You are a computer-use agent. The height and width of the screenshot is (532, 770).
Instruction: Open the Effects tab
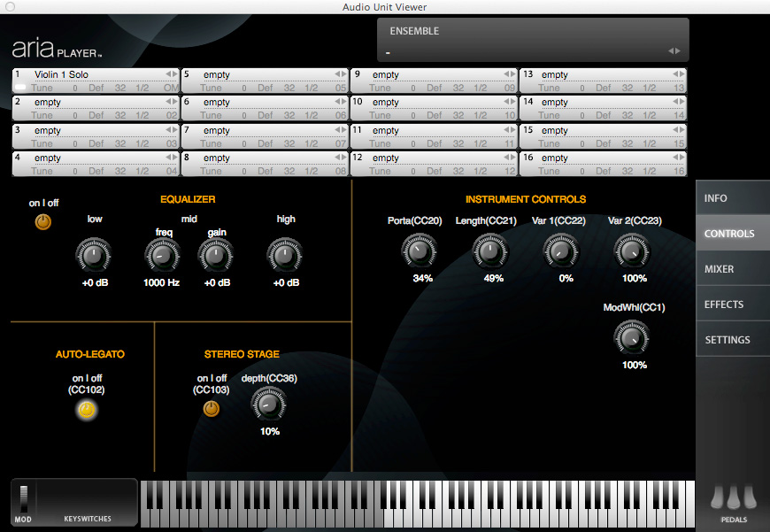(732, 305)
